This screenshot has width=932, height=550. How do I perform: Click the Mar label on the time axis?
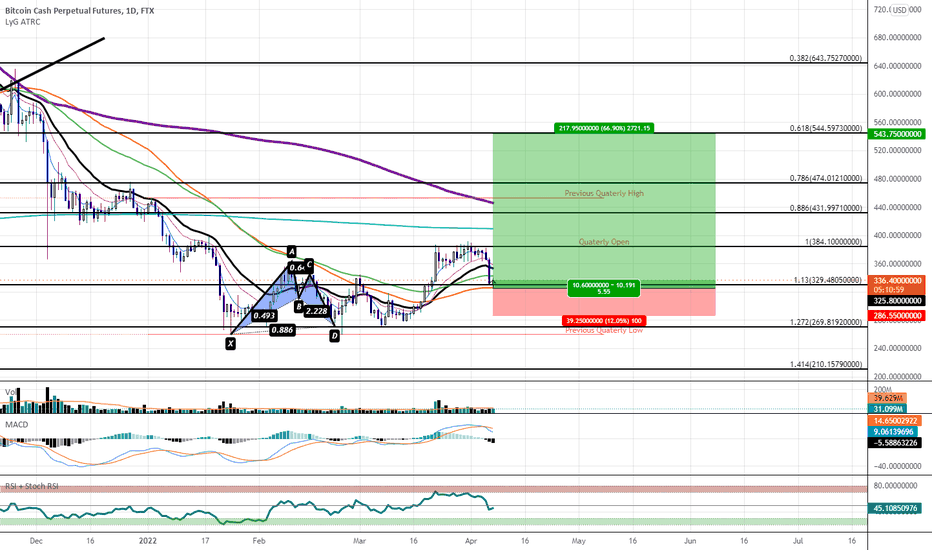click(x=359, y=541)
